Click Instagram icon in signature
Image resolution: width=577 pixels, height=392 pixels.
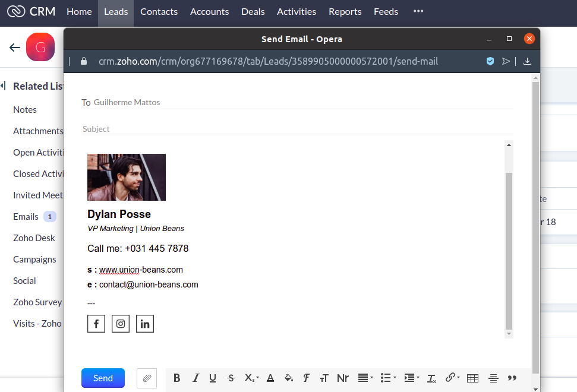tap(120, 324)
